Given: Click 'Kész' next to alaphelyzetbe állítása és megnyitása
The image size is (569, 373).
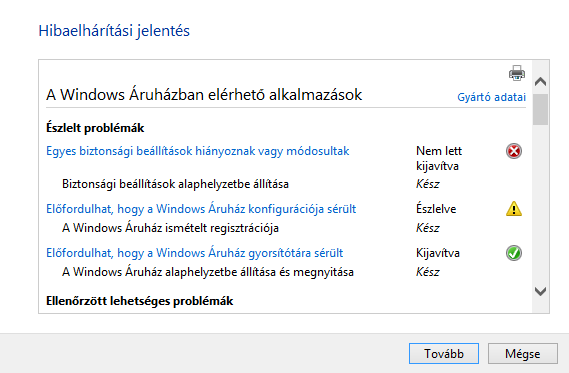Looking at the screenshot, I should [x=427, y=272].
